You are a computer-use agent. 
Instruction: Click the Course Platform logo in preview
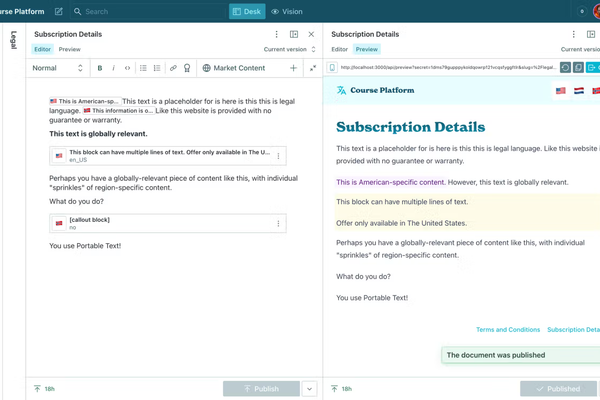tap(382, 90)
